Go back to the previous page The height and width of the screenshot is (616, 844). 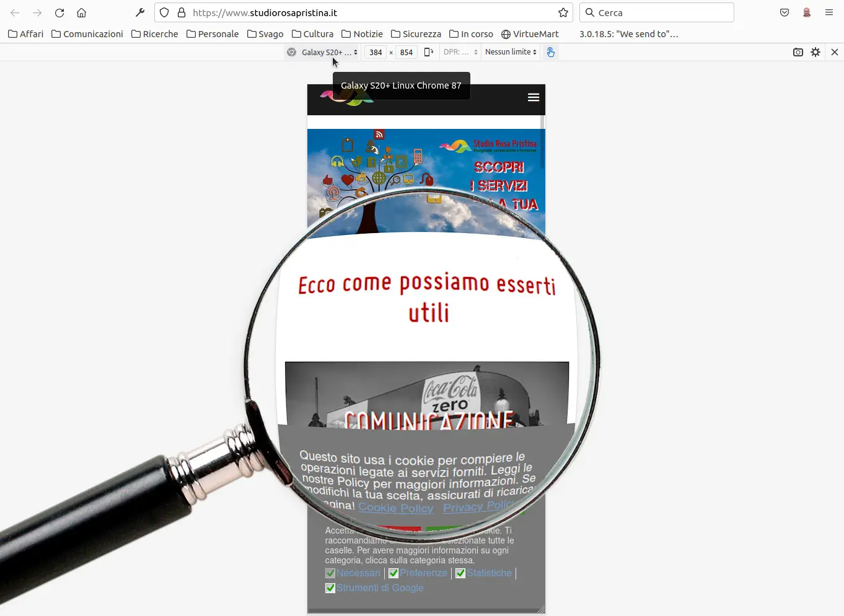point(15,12)
